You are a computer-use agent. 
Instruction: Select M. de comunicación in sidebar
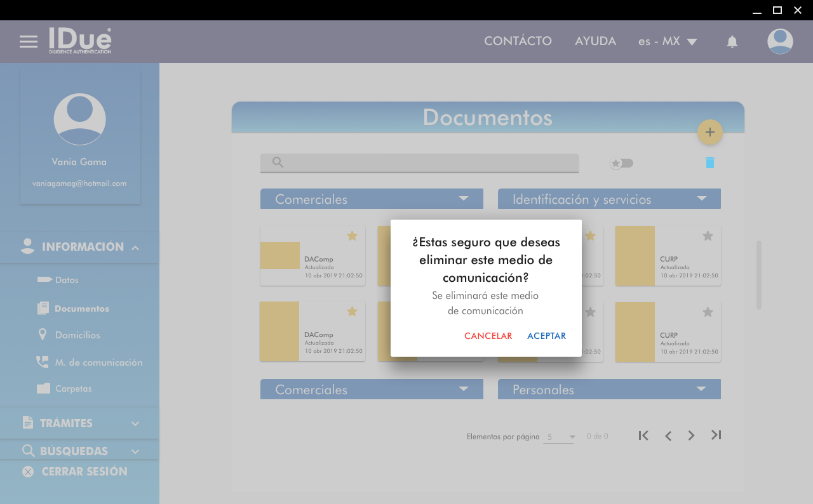click(x=98, y=362)
